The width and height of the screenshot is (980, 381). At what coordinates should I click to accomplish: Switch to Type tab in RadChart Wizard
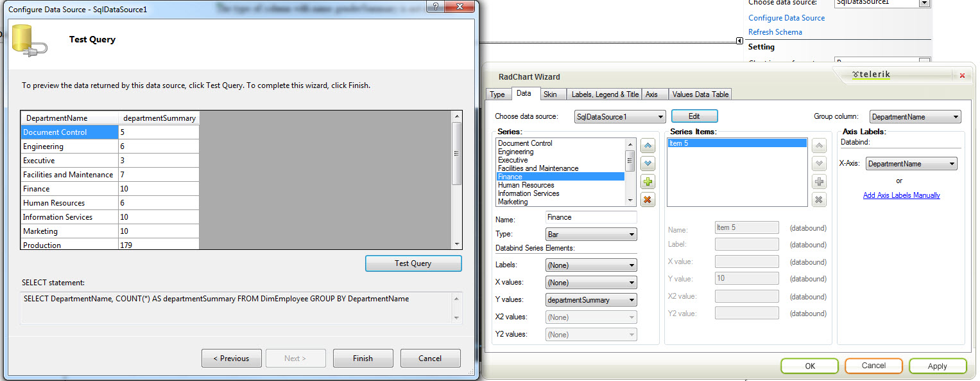[x=497, y=94]
